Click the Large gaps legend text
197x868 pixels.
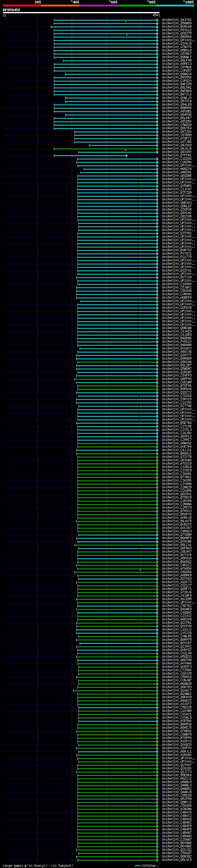click(38, 865)
